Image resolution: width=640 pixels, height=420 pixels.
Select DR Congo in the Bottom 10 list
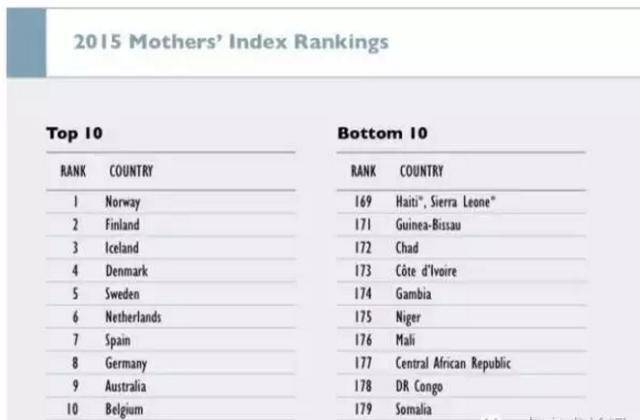tap(418, 386)
